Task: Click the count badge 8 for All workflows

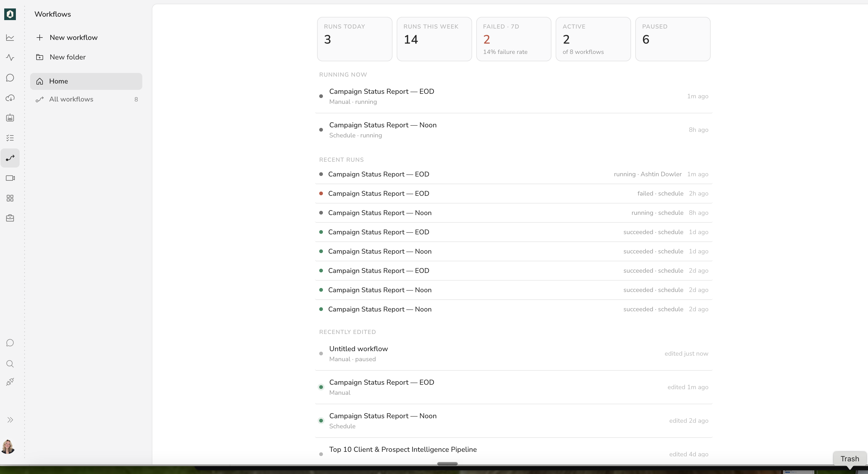Action: tap(136, 99)
